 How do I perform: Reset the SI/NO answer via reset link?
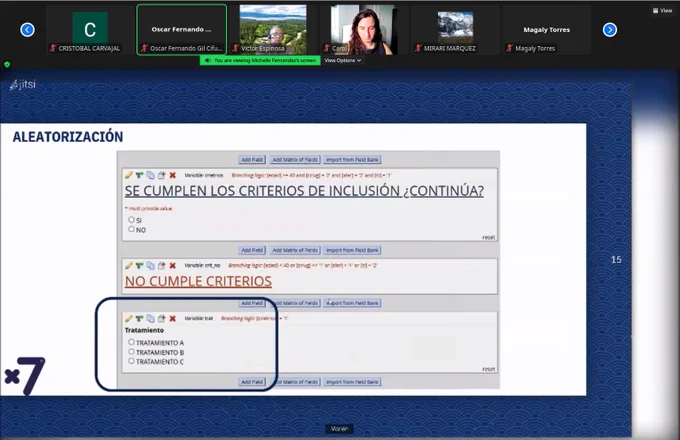point(488,237)
